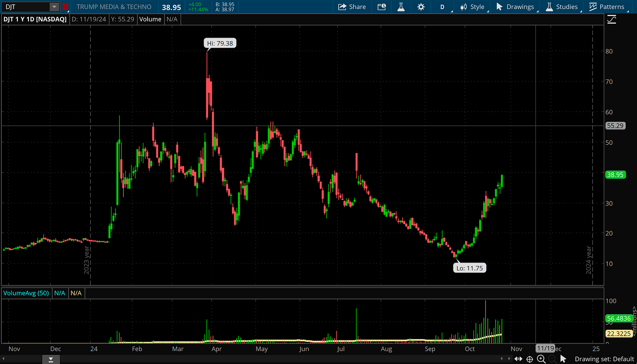This screenshot has width=637, height=364.
Task: Select the pointer cursor tool in the bottom bar
Action: (563, 359)
